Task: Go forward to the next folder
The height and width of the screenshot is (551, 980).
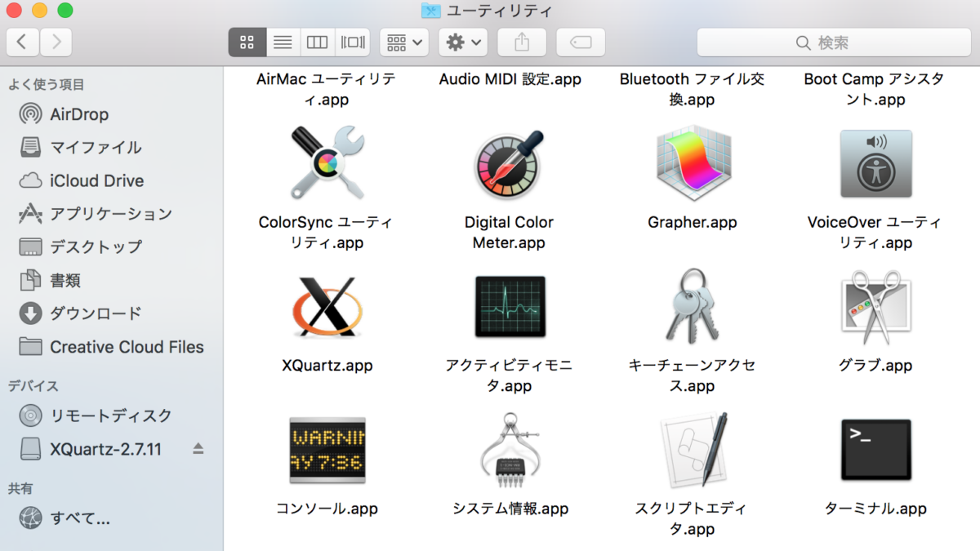Action: pos(56,42)
